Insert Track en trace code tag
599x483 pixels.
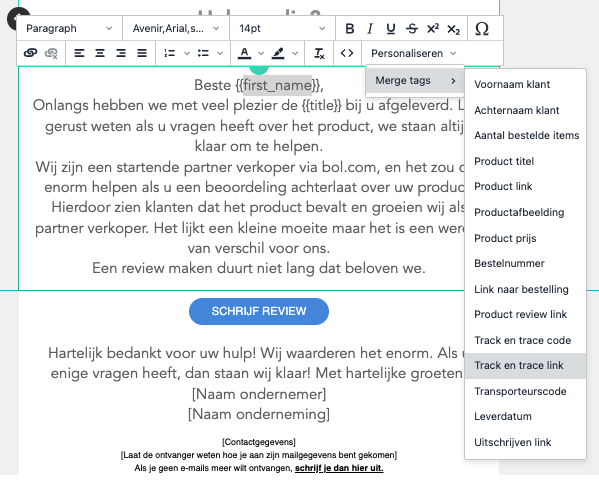[525, 340]
